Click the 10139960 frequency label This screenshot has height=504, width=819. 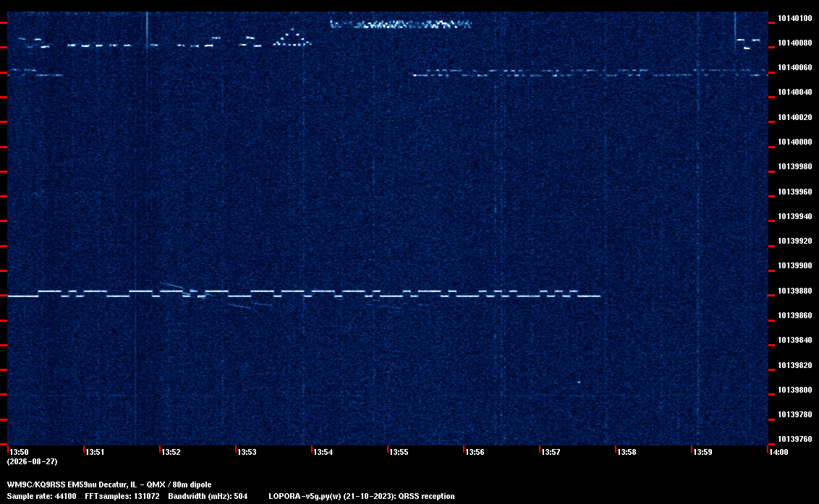795,192
